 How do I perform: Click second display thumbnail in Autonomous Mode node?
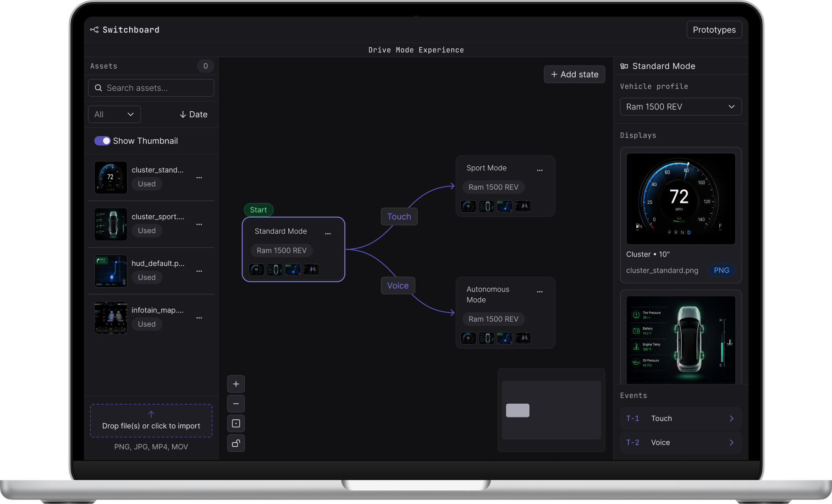coord(486,338)
